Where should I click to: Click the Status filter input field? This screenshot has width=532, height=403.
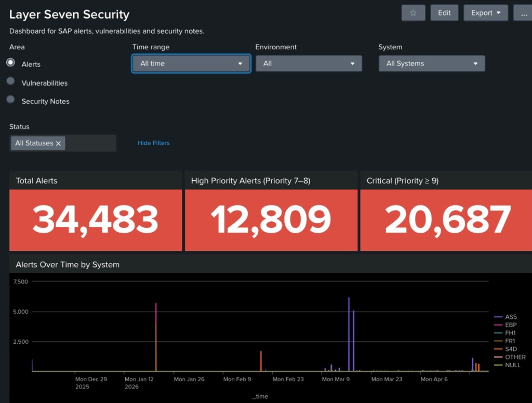pyautogui.click(x=89, y=143)
